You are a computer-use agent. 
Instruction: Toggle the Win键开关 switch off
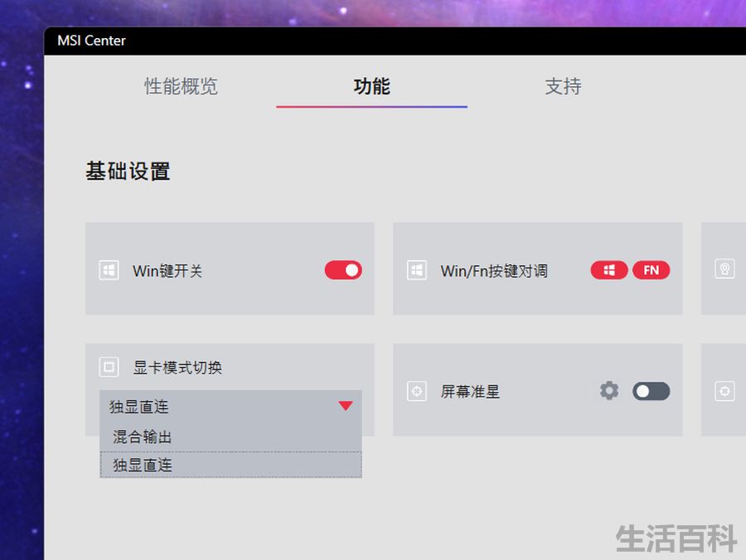tap(343, 270)
